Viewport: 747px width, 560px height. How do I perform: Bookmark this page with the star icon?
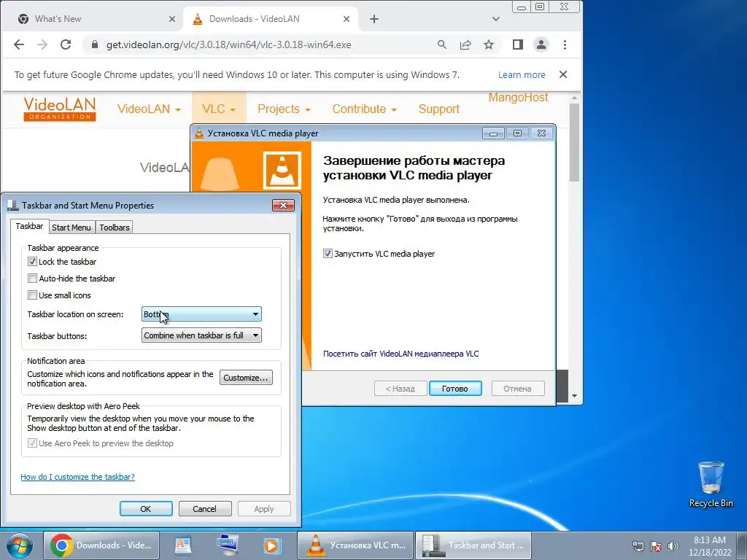click(x=489, y=44)
